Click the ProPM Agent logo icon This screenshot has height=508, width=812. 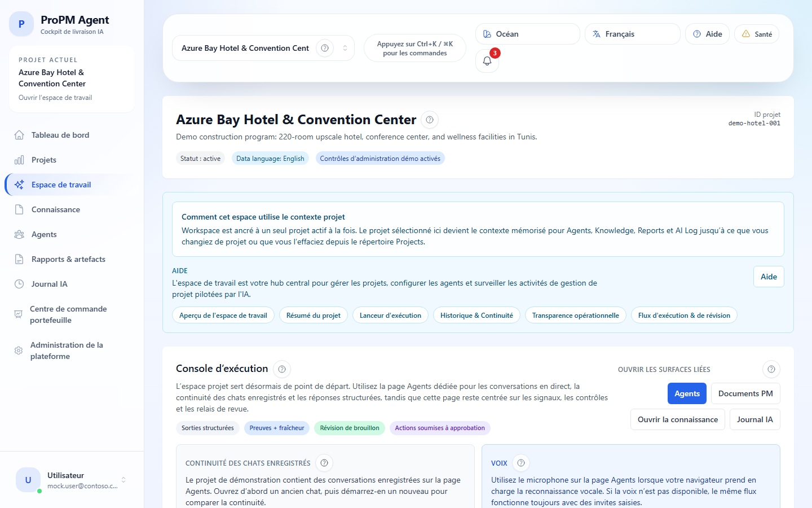click(21, 24)
